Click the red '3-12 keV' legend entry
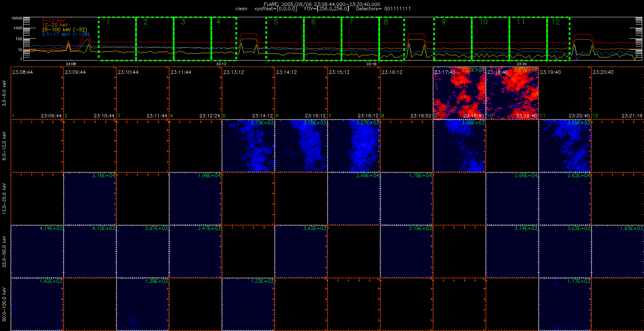This screenshot has height=331, width=644. tap(53, 20)
